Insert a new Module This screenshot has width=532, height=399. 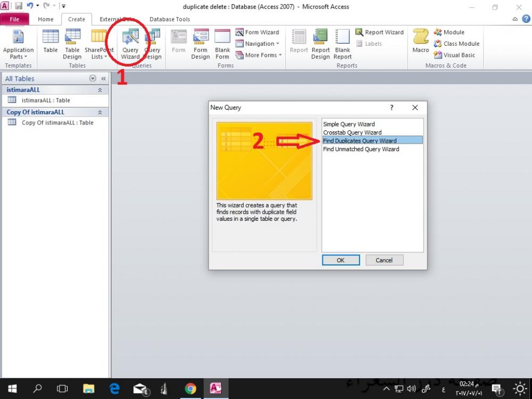(x=449, y=32)
